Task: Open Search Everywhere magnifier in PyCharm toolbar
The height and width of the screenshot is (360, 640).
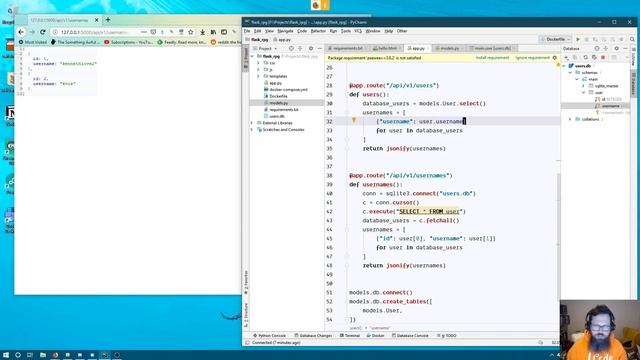Action: pyautogui.click(x=632, y=40)
